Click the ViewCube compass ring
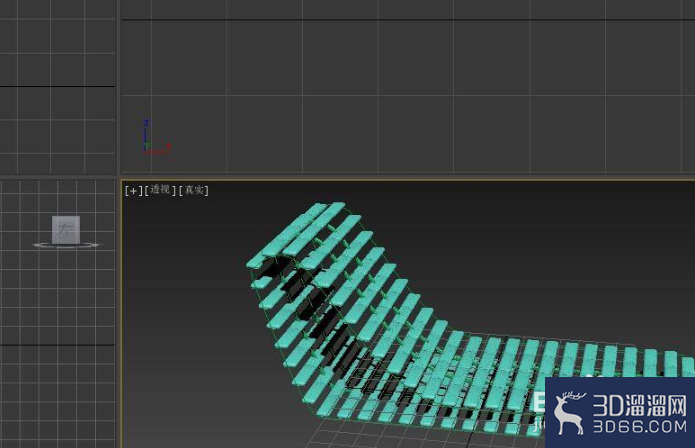695x448 pixels. [66, 245]
